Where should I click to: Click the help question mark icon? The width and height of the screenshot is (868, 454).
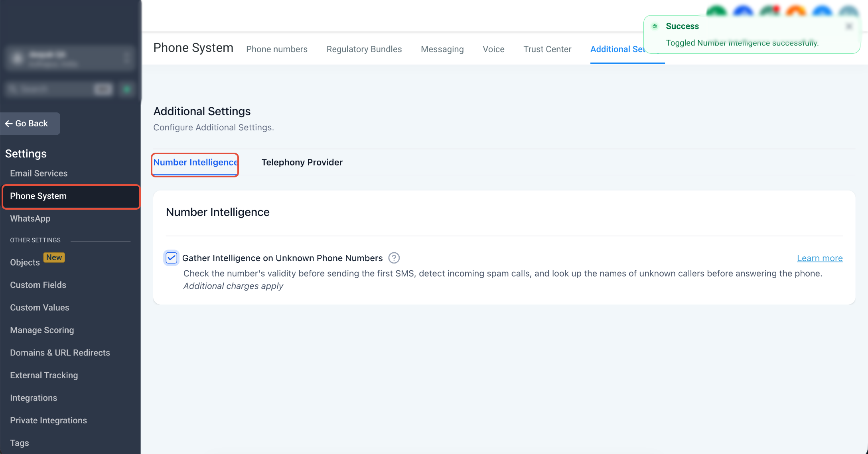click(x=394, y=258)
